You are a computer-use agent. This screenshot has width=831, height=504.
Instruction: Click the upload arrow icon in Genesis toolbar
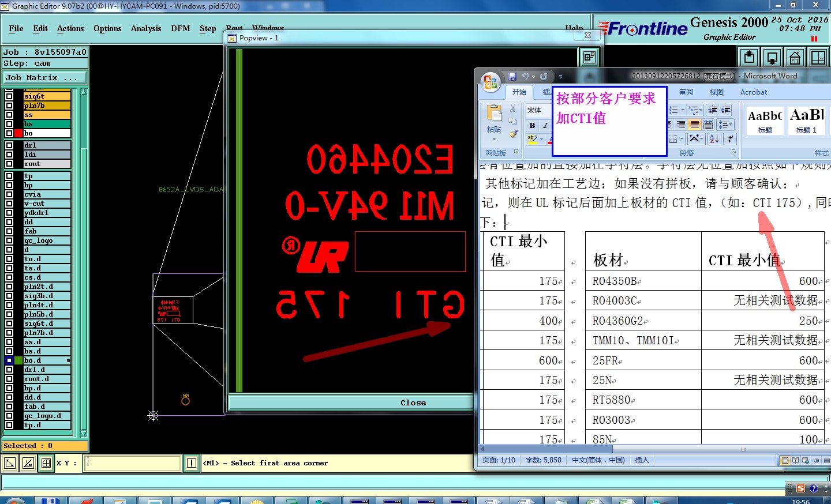(x=749, y=57)
